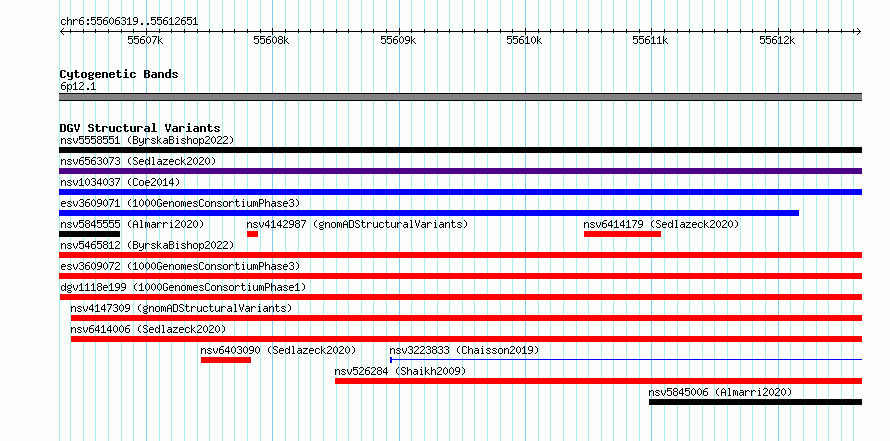Click the 55607k ruler position
Viewport: 890px width, 441px height.
click(x=145, y=40)
